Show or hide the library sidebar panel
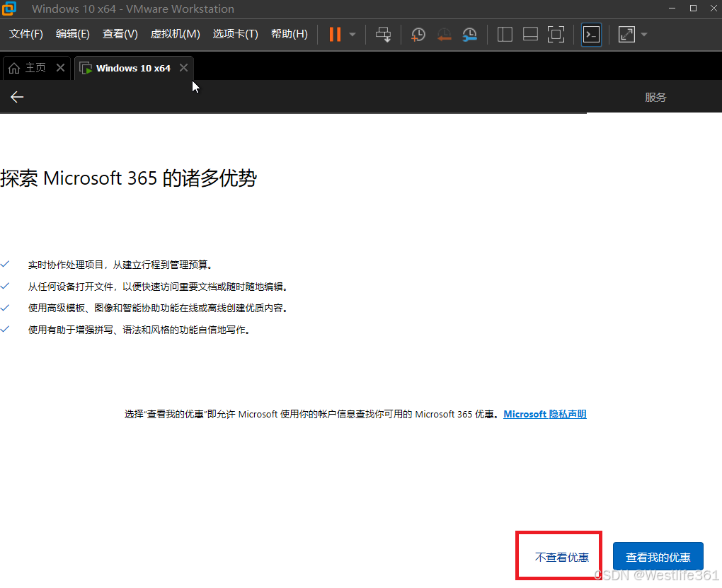This screenshot has height=588, width=722. (505, 34)
